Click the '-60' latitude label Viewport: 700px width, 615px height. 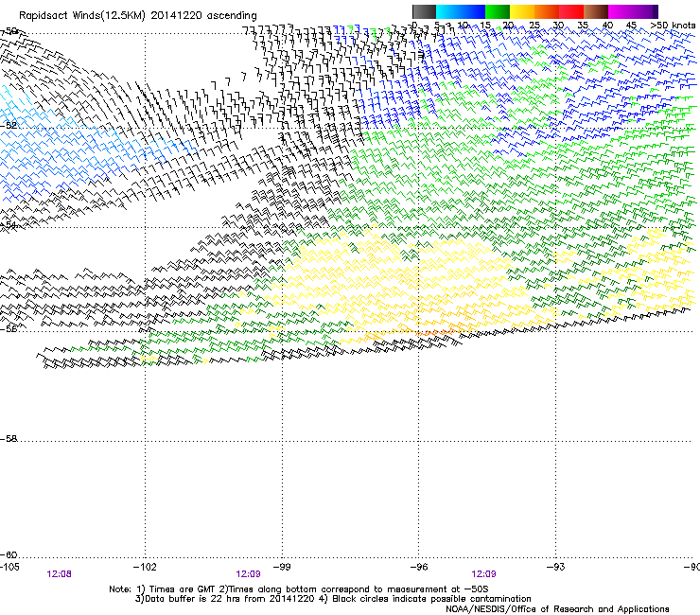(9, 554)
